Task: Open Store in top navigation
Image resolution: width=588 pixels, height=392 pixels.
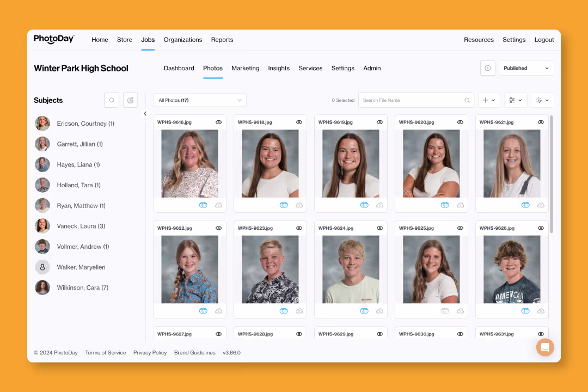Action: 125,40
